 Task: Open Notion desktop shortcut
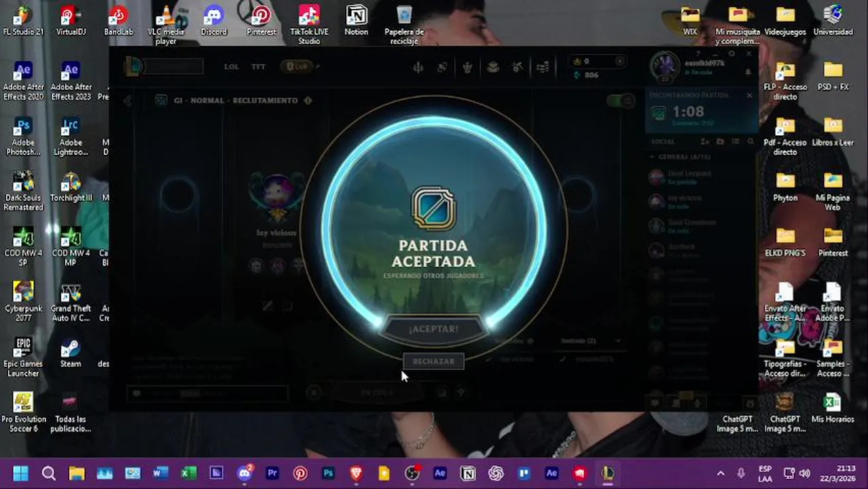pyautogui.click(x=357, y=21)
